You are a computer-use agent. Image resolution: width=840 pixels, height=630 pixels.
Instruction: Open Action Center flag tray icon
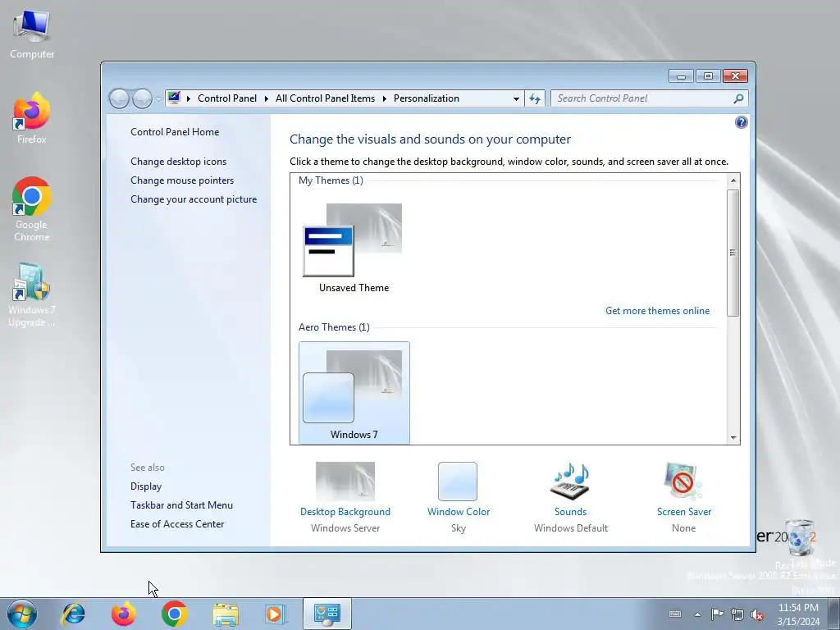[x=717, y=614]
